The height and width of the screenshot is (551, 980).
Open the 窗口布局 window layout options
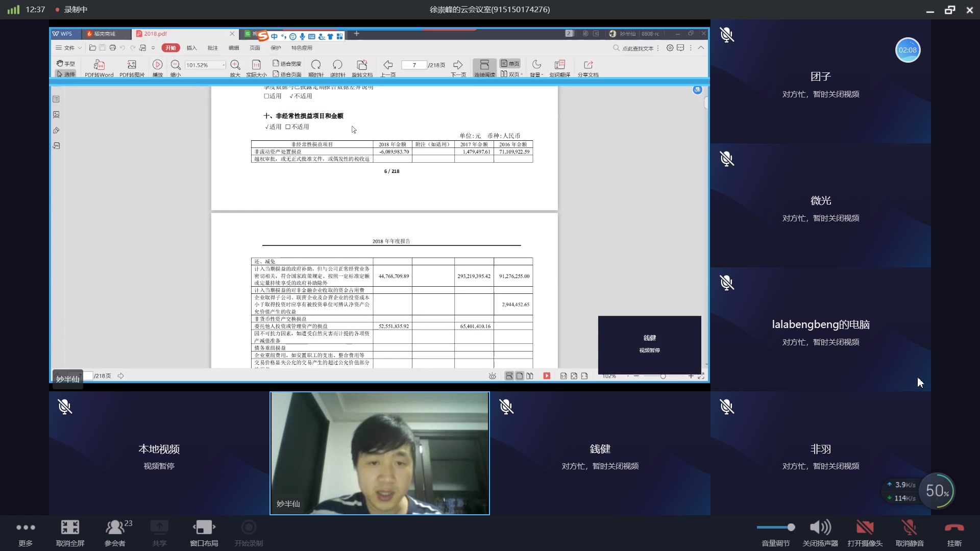pos(204,533)
